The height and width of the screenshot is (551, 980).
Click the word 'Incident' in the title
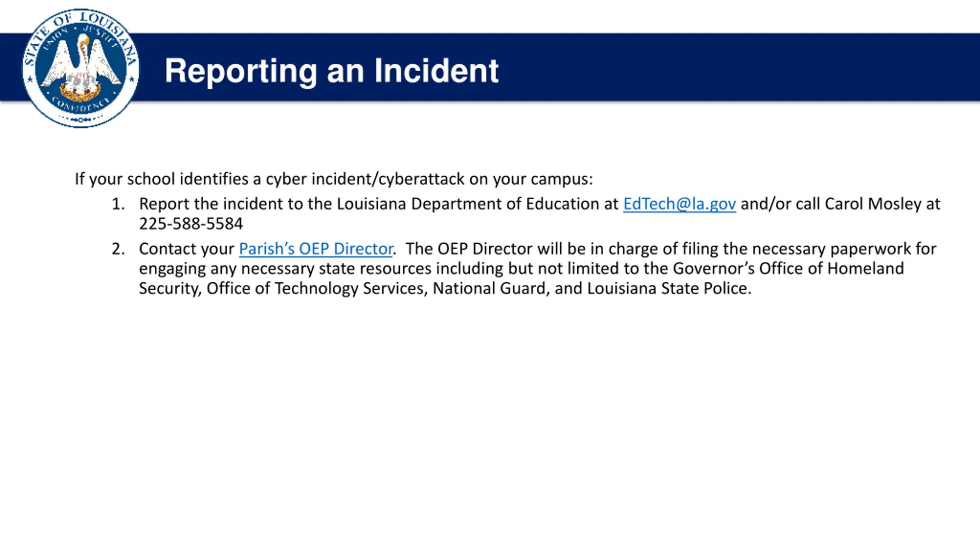click(x=436, y=71)
